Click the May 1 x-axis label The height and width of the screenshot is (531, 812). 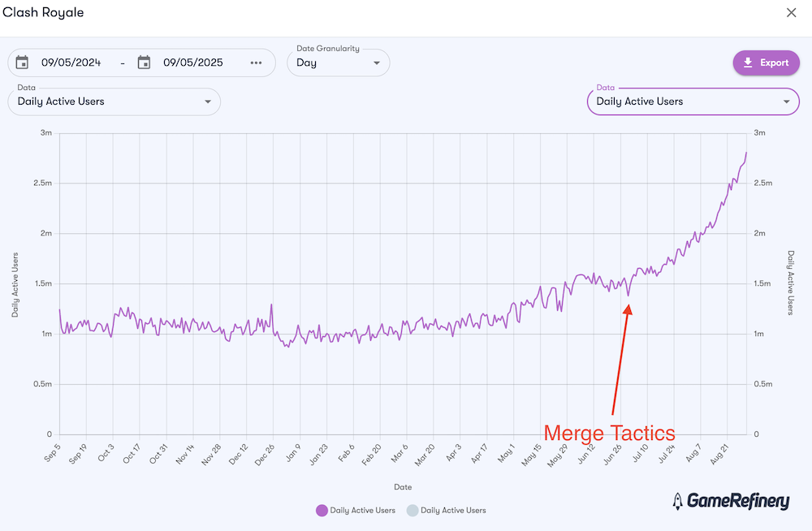pos(507,452)
